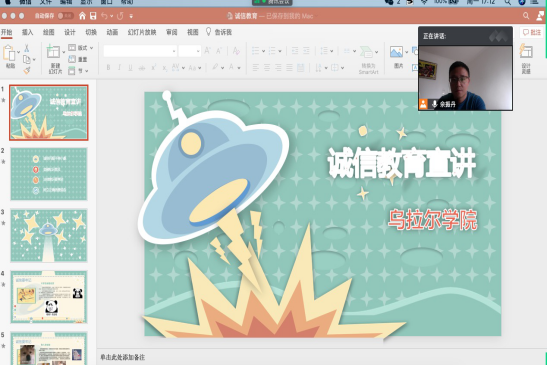Click the Comments button
This screenshot has width=547, height=366.
[x=532, y=32]
